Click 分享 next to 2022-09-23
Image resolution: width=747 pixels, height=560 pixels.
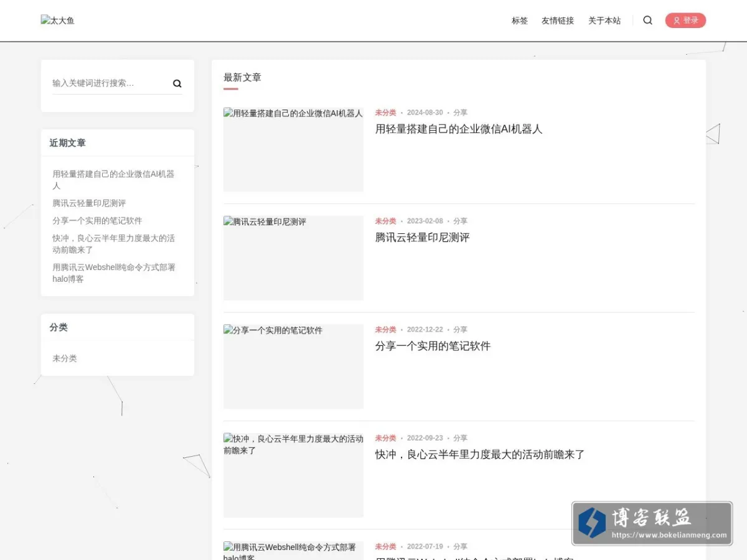(x=460, y=438)
